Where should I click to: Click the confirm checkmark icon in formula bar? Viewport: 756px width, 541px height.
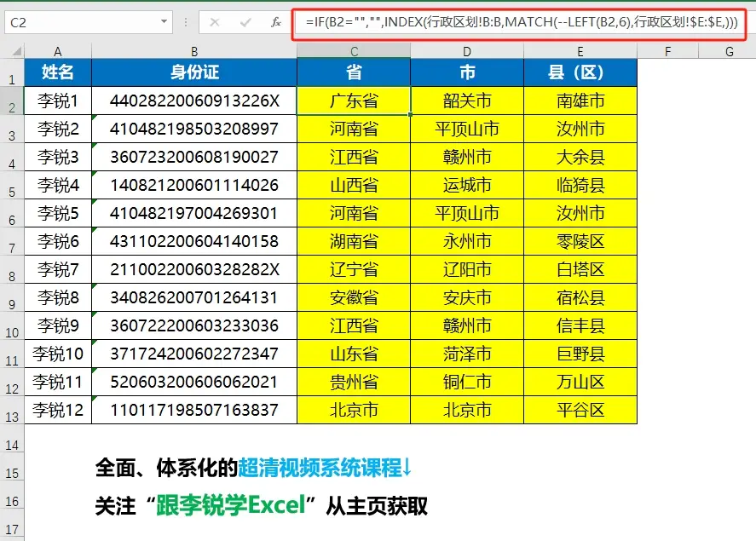coord(245,22)
